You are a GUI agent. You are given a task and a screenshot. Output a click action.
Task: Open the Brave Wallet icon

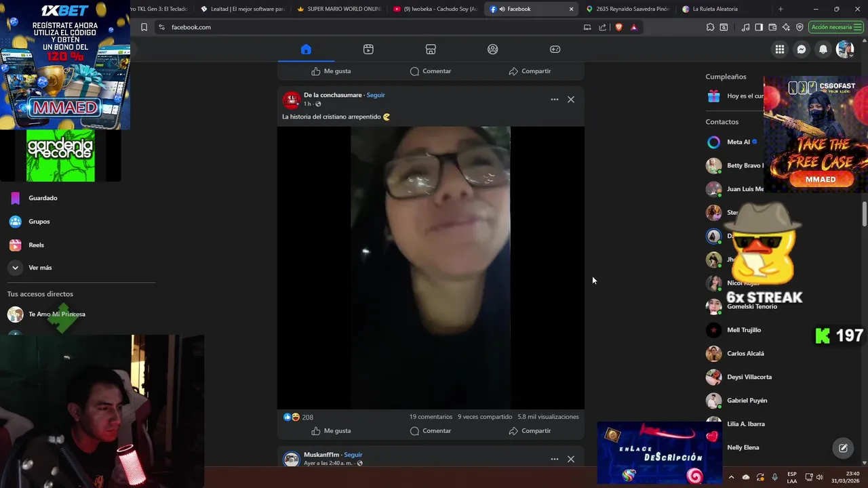[772, 27]
